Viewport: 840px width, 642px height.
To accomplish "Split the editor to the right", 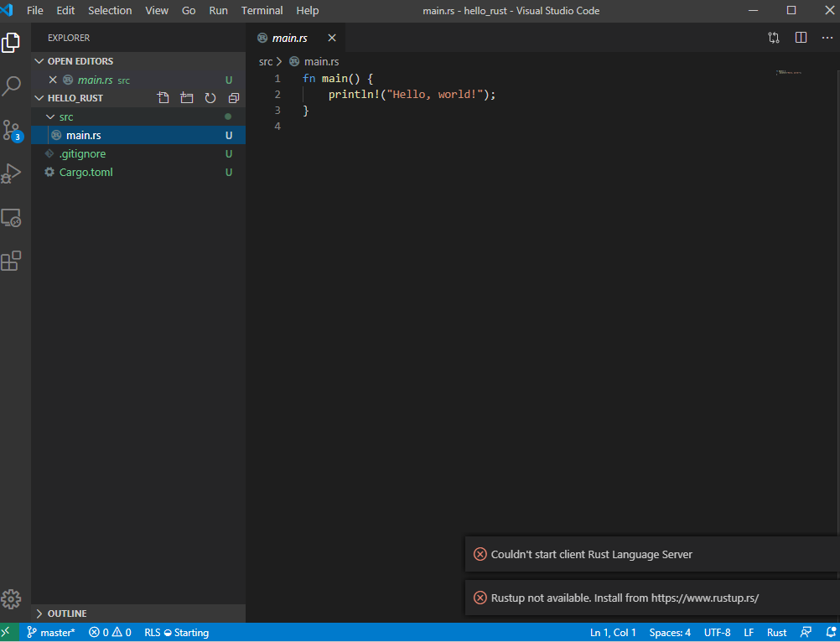I will point(801,38).
